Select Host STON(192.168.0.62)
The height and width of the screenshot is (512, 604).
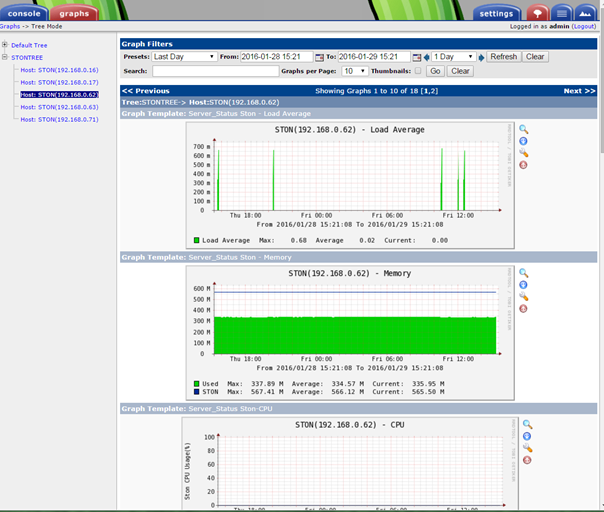(59, 94)
